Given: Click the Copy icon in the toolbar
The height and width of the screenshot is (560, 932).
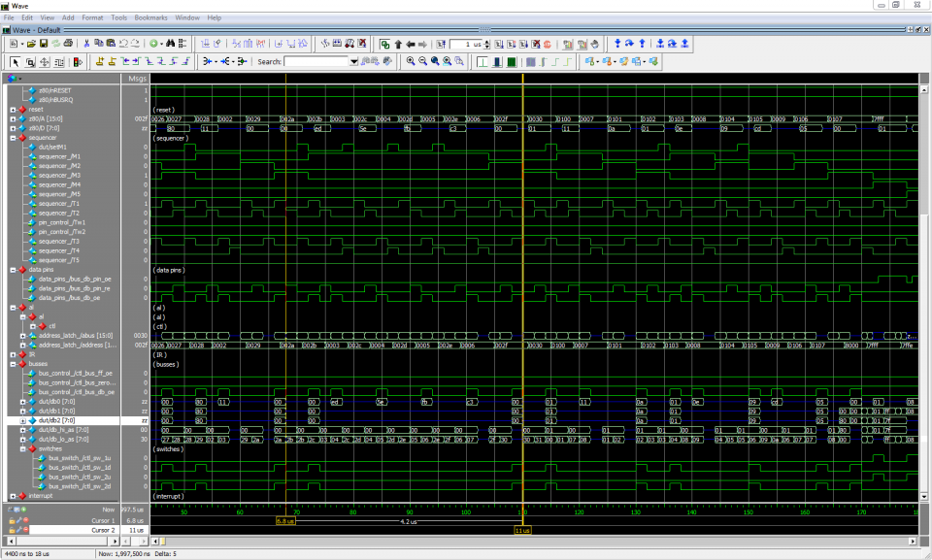Looking at the screenshot, I should [100, 43].
